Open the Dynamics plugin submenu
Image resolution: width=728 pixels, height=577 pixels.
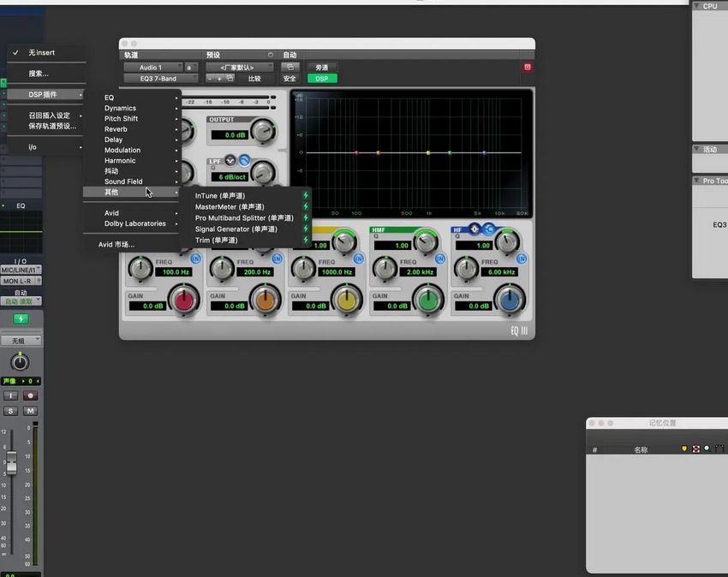131,108
